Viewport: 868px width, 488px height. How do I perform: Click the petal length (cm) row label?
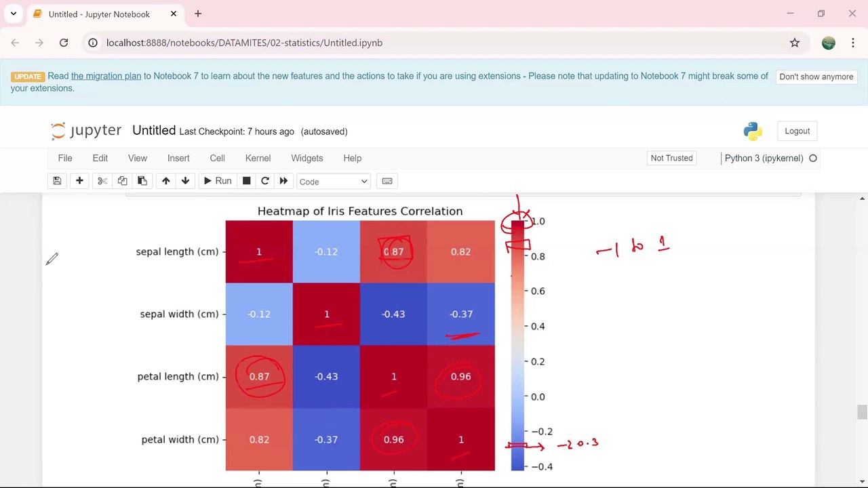coord(178,376)
